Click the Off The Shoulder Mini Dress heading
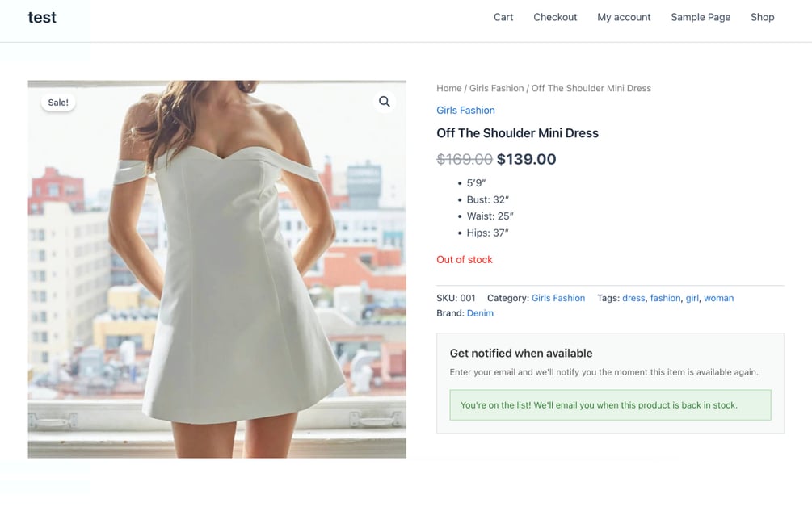The width and height of the screenshot is (812, 507). tap(517, 133)
